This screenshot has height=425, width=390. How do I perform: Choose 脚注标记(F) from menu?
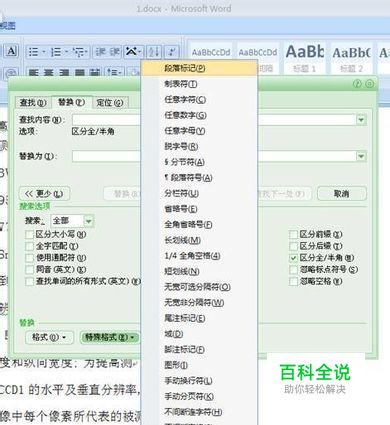pos(199,350)
